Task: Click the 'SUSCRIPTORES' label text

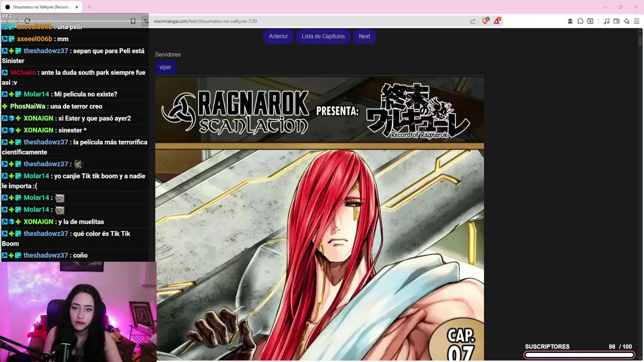Action: pyautogui.click(x=547, y=346)
